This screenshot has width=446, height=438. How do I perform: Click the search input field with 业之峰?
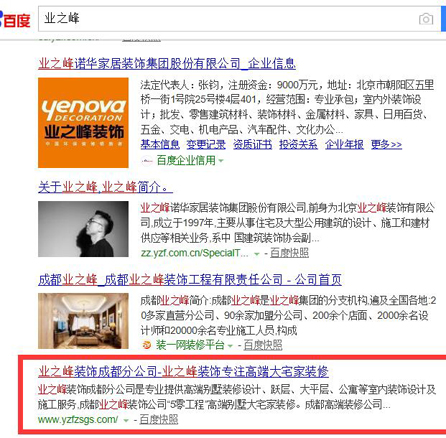pos(230,19)
